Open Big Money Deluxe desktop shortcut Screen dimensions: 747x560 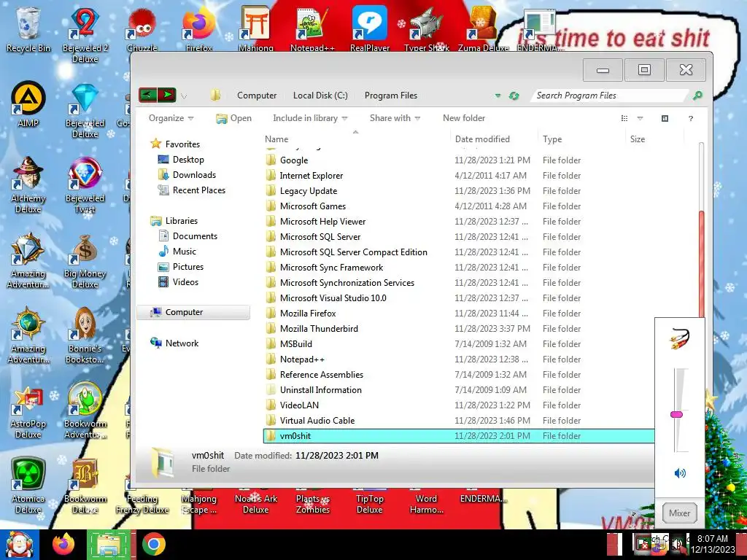pos(85,262)
